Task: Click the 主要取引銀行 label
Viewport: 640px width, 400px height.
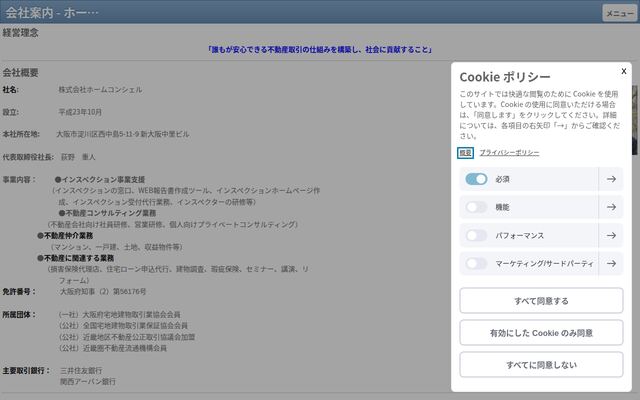Action: [26, 371]
